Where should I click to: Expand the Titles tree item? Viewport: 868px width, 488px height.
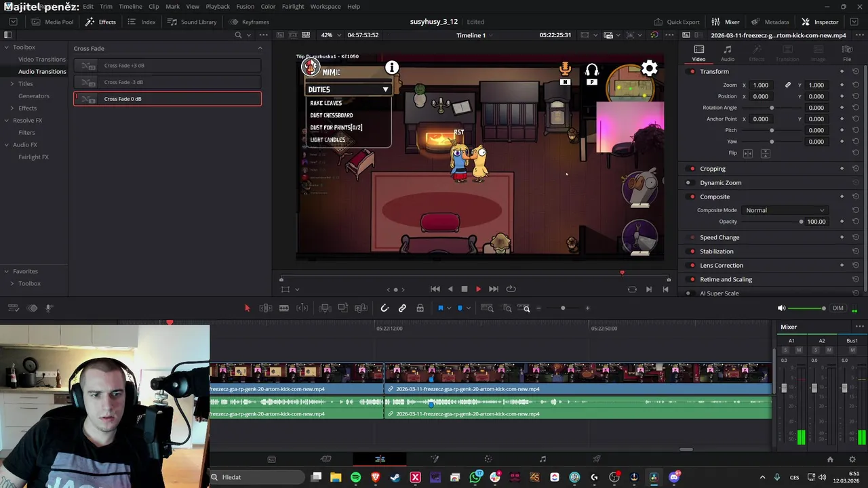pyautogui.click(x=12, y=83)
